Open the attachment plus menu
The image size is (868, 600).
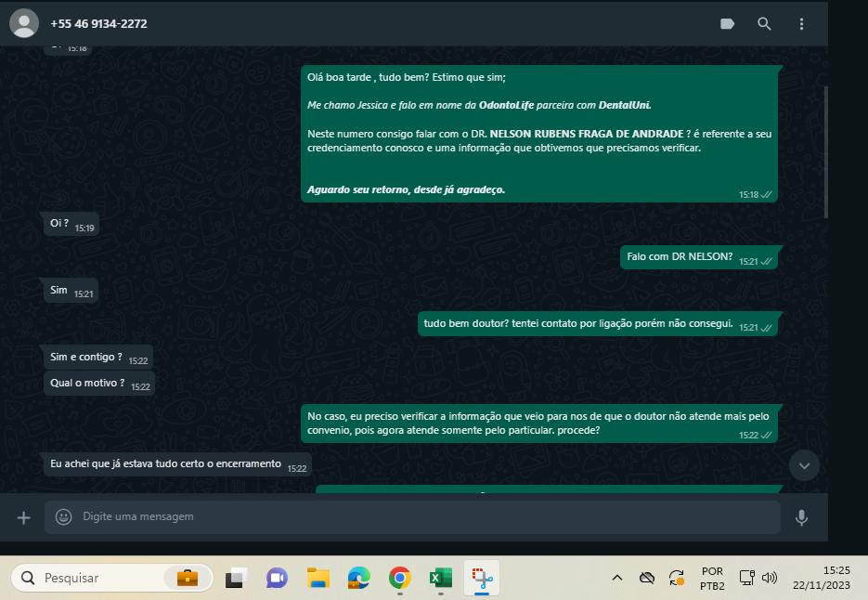(24, 517)
